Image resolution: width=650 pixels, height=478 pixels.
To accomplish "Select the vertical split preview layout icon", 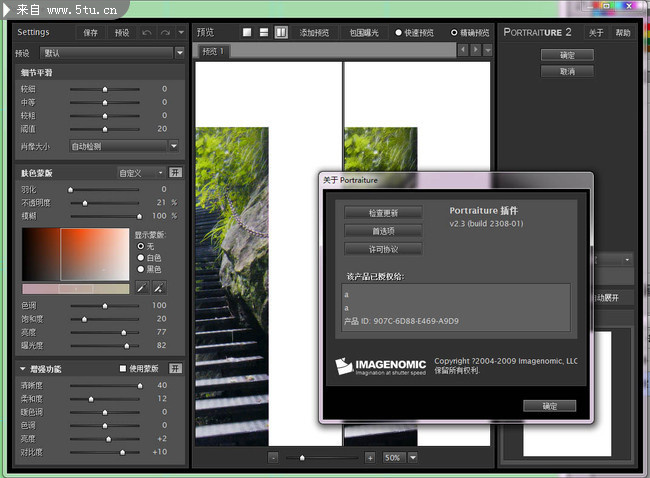I will point(281,33).
